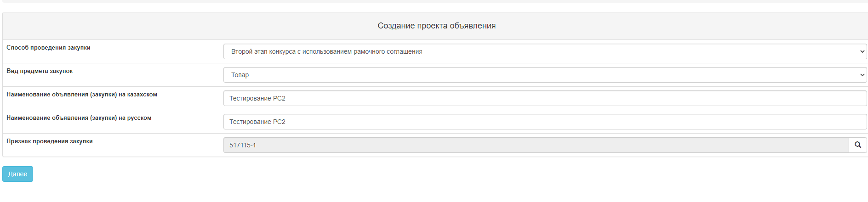The image size is (868, 202).
Task: Place cursor after Тестирование PC2 in the Kazakh field
Action: (x=286, y=98)
